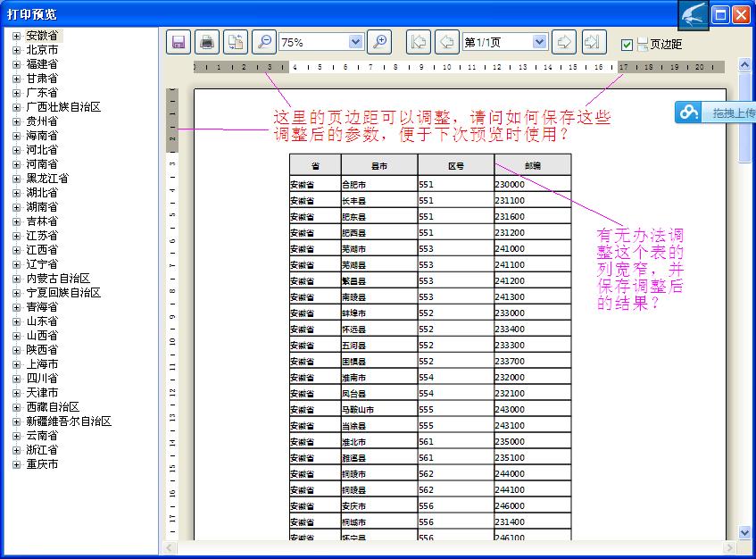Expand the 广东省 tree node
Screen dimensions: 756x559
tap(16, 93)
